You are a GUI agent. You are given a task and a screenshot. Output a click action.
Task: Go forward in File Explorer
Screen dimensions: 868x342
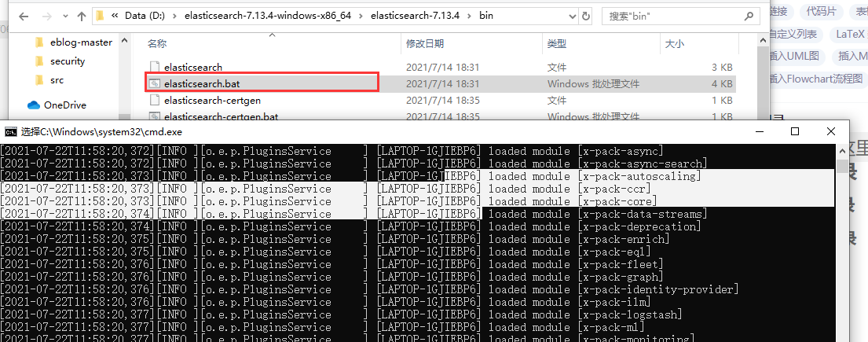click(48, 16)
